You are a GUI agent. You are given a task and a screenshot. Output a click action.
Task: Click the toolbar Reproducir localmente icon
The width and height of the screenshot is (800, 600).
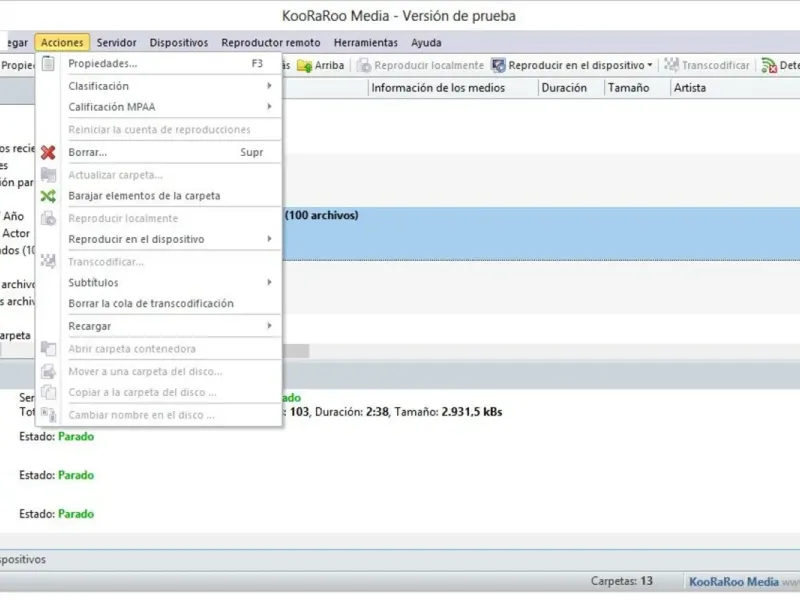364,65
